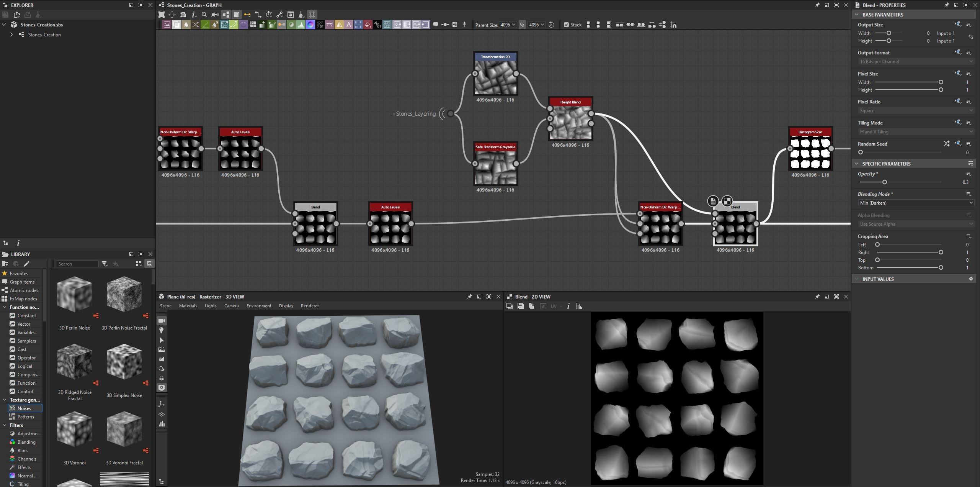Adjust the Opacity slider handle
The image size is (980, 487).
(x=884, y=182)
